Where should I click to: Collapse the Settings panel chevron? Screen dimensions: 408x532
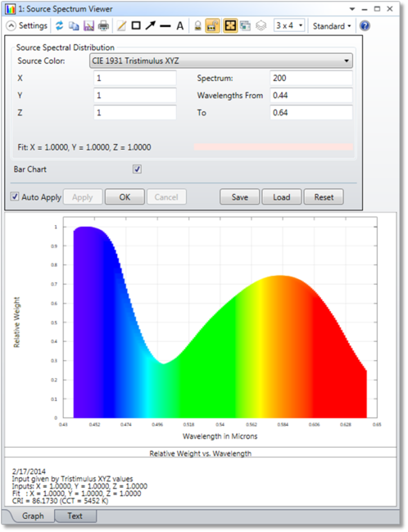coord(11,26)
